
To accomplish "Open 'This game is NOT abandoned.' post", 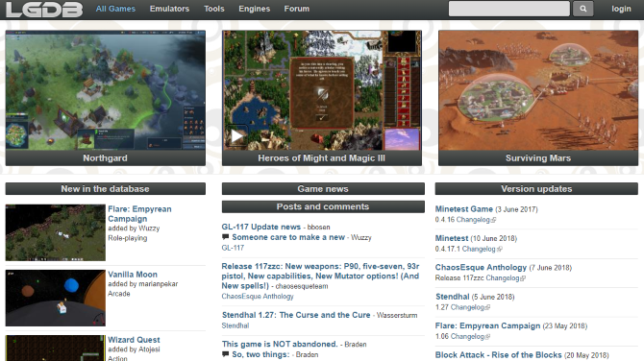I will tap(280, 344).
